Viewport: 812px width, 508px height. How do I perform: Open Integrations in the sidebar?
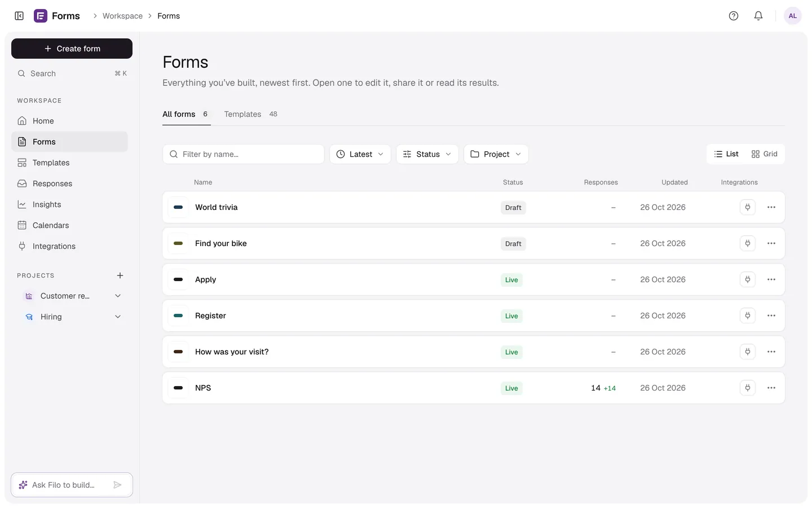[69, 246]
